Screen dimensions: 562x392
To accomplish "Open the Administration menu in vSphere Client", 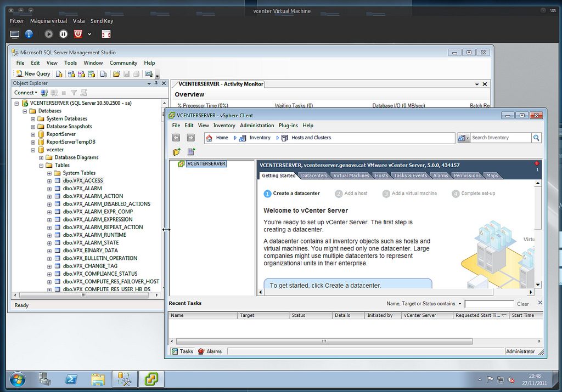I will coord(257,126).
